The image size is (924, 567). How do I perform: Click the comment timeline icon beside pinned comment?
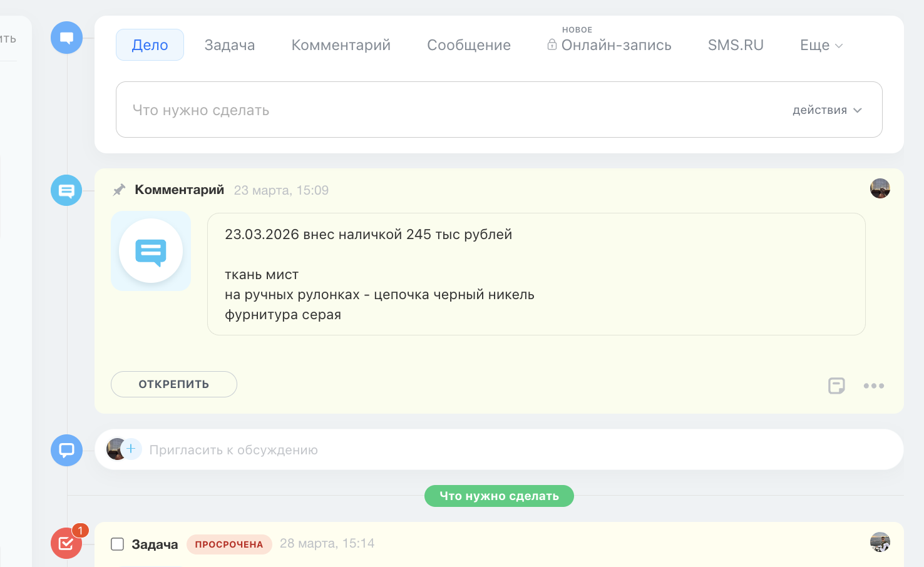coord(66,190)
